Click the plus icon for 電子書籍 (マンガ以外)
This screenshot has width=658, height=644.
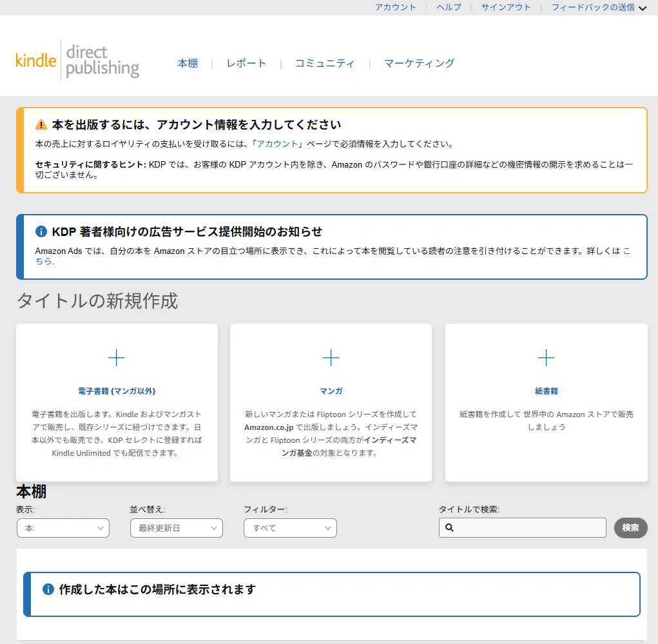[116, 358]
